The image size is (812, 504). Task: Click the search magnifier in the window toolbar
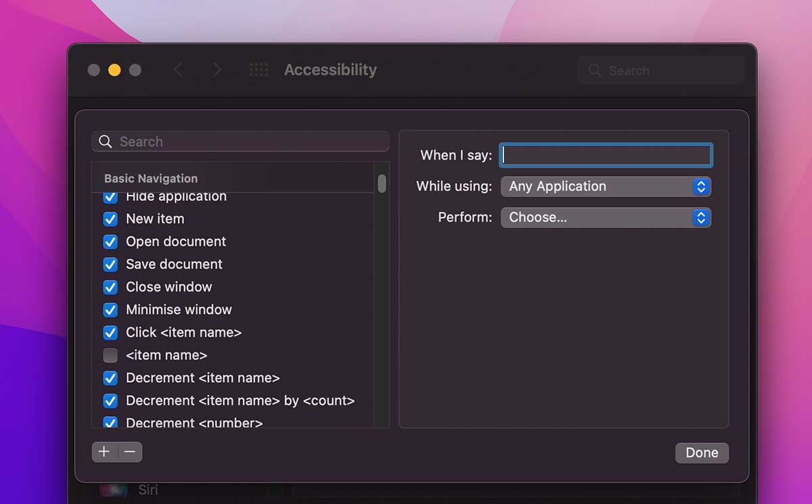[593, 70]
